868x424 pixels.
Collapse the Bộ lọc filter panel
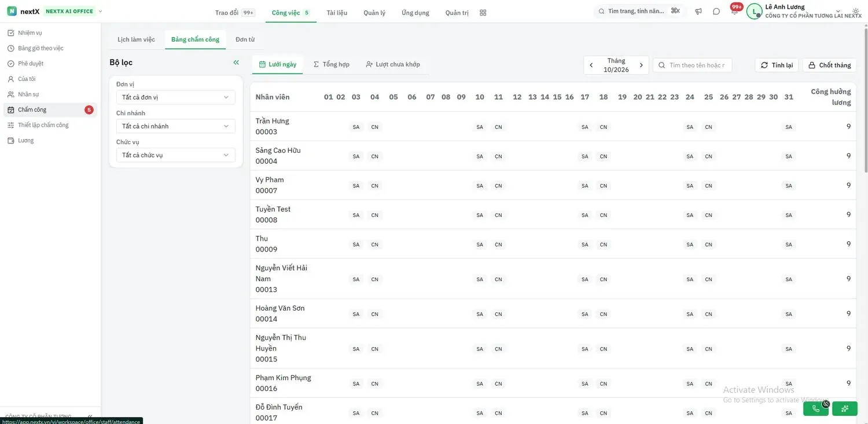tap(236, 62)
